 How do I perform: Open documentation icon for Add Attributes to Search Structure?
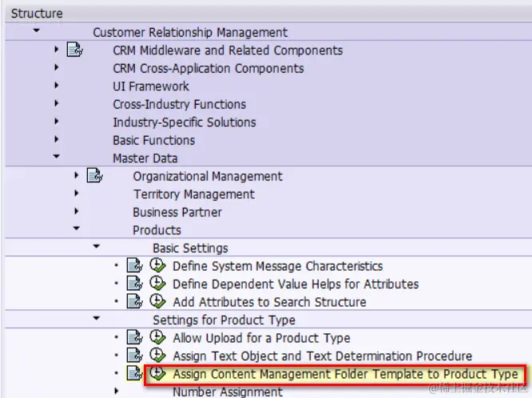[x=135, y=301]
